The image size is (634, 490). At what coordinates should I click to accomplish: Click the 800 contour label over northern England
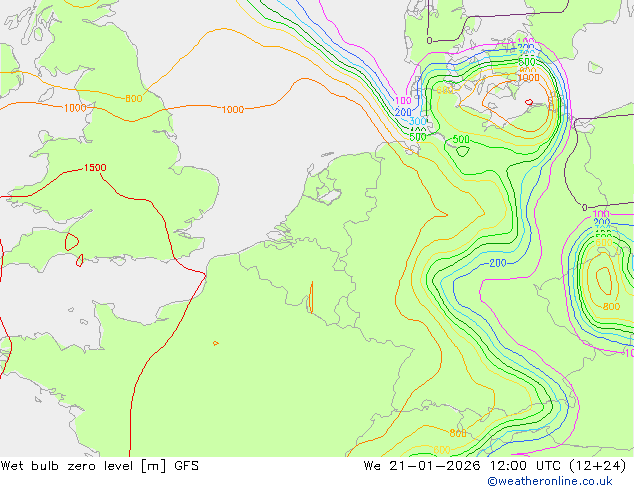pyautogui.click(x=133, y=98)
